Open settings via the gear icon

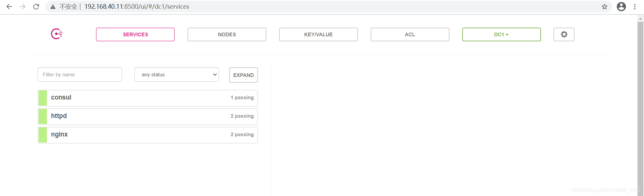pyautogui.click(x=564, y=34)
